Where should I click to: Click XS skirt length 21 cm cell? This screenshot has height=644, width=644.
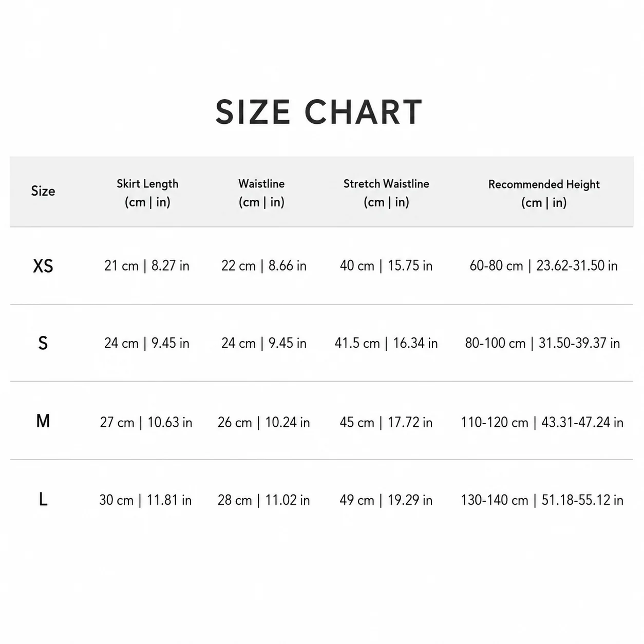pos(147,266)
